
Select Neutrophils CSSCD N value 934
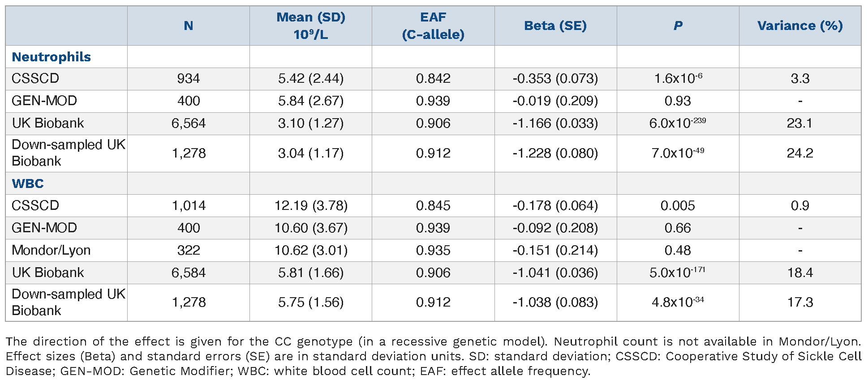(x=189, y=79)
